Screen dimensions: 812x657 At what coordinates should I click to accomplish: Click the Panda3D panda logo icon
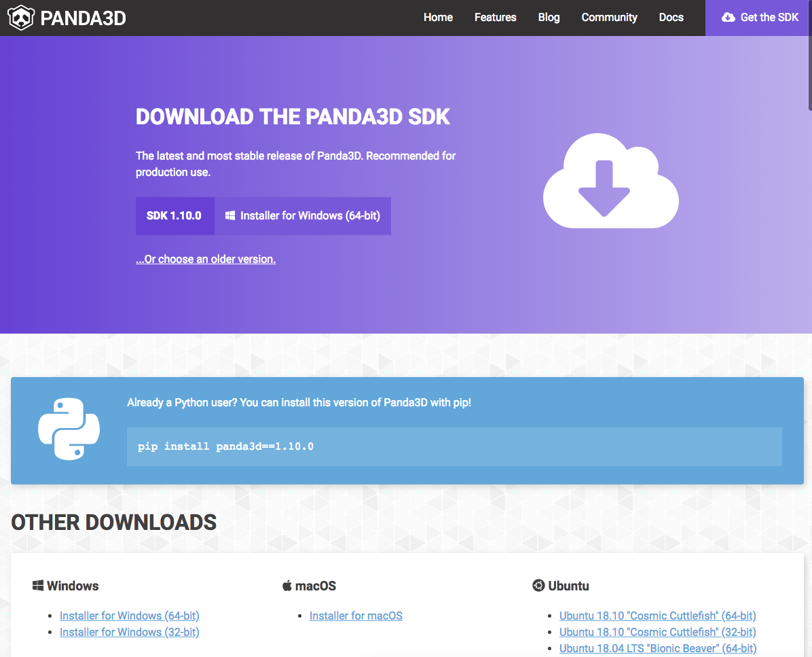click(21, 18)
